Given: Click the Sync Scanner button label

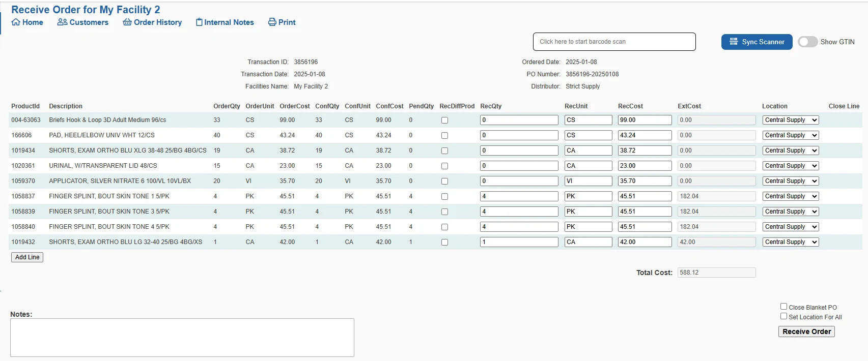Looking at the screenshot, I should click(x=763, y=42).
